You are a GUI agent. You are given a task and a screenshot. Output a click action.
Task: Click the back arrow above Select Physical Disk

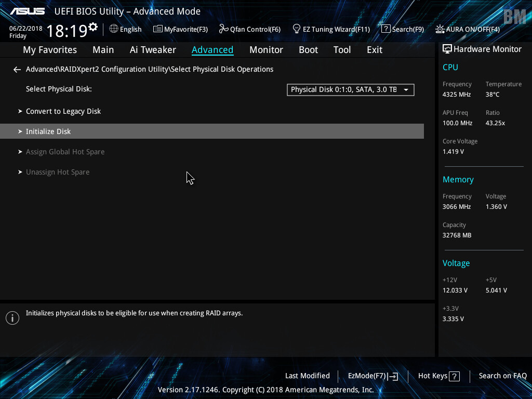(x=17, y=69)
